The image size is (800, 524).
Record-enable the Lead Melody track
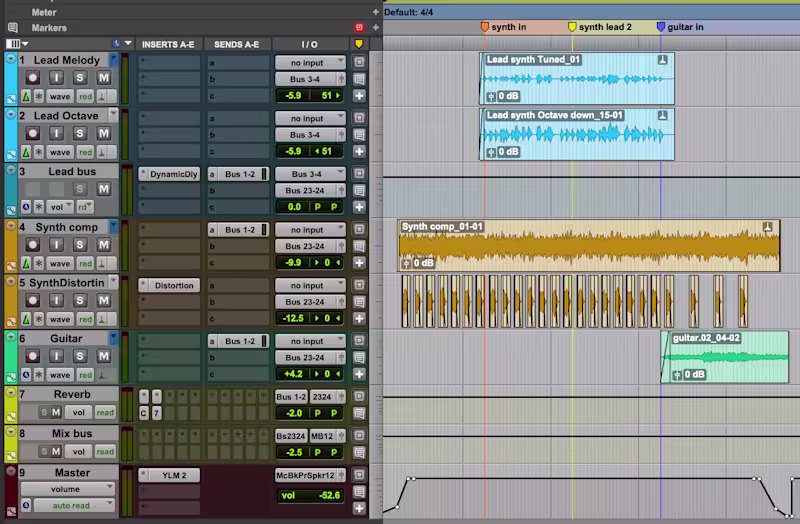click(33, 78)
